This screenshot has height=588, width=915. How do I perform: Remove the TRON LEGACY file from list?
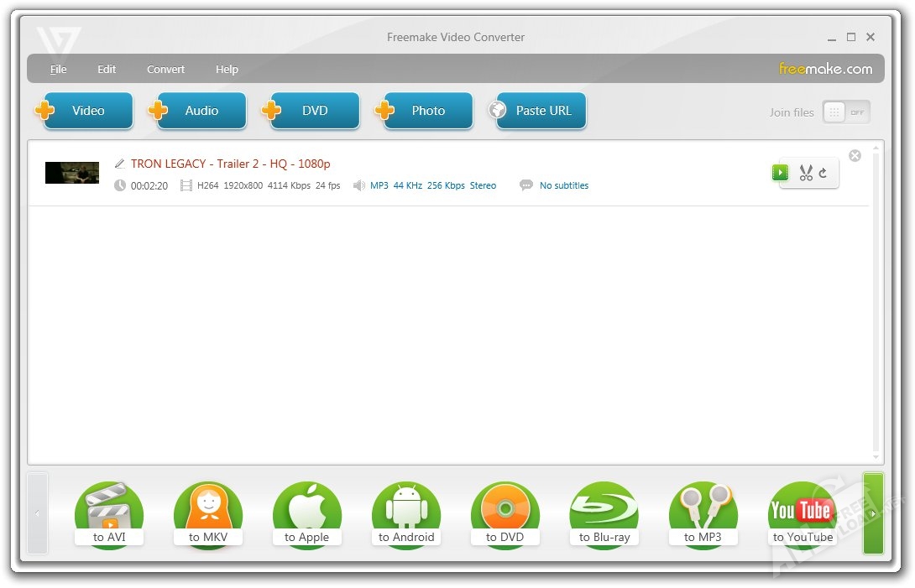click(x=855, y=155)
